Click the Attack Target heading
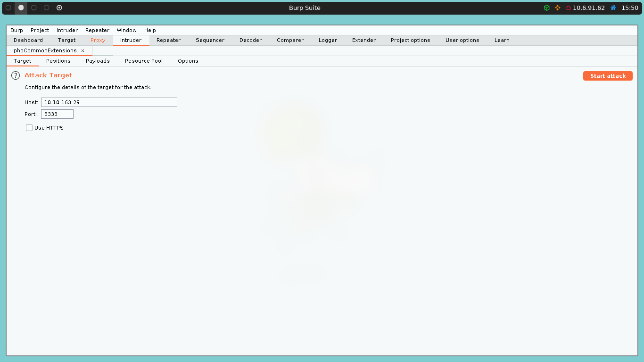This screenshot has width=644, height=362. coord(48,75)
